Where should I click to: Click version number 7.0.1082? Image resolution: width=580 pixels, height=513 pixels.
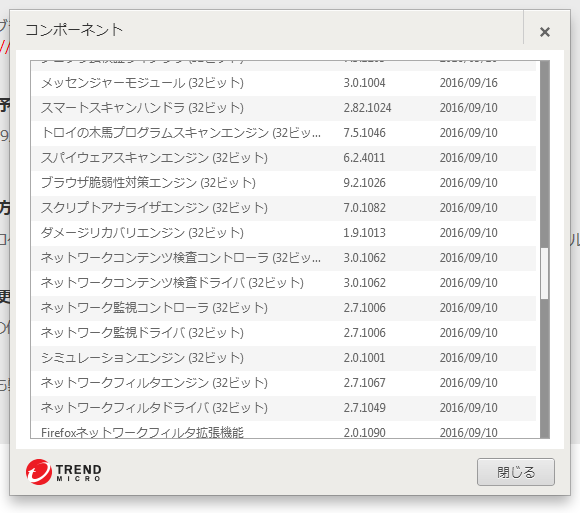point(364,208)
